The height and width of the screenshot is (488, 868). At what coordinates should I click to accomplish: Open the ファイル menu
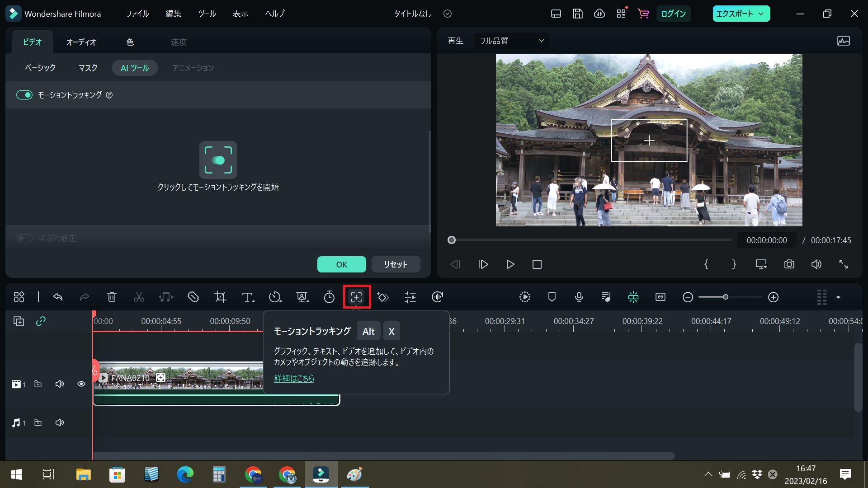137,14
